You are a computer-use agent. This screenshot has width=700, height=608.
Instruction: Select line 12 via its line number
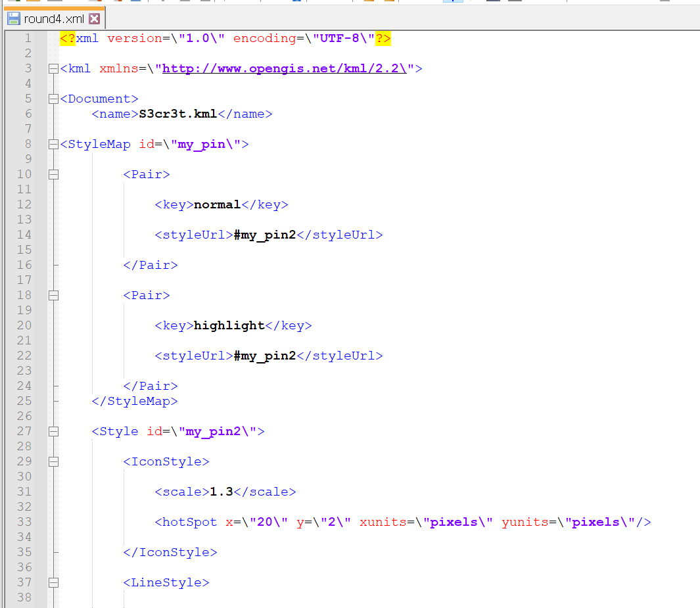click(x=24, y=205)
